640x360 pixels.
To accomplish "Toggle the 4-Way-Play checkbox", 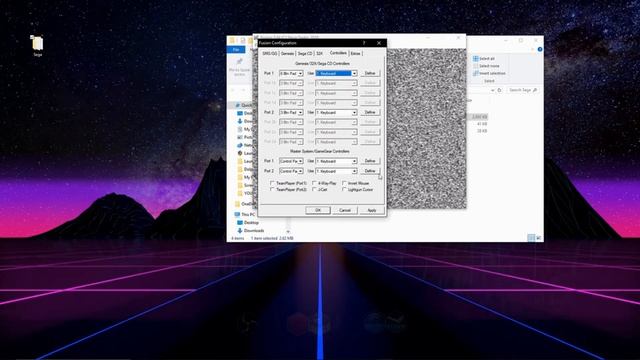I will point(314,184).
